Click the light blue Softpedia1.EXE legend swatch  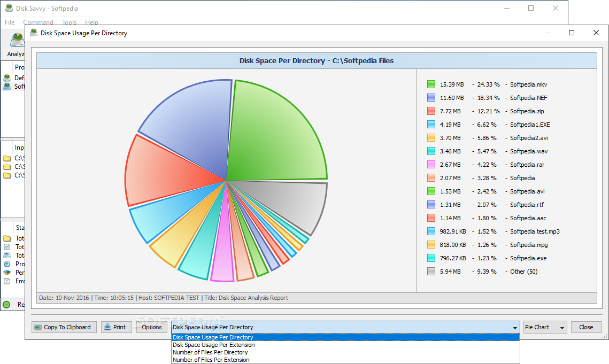[431, 125]
